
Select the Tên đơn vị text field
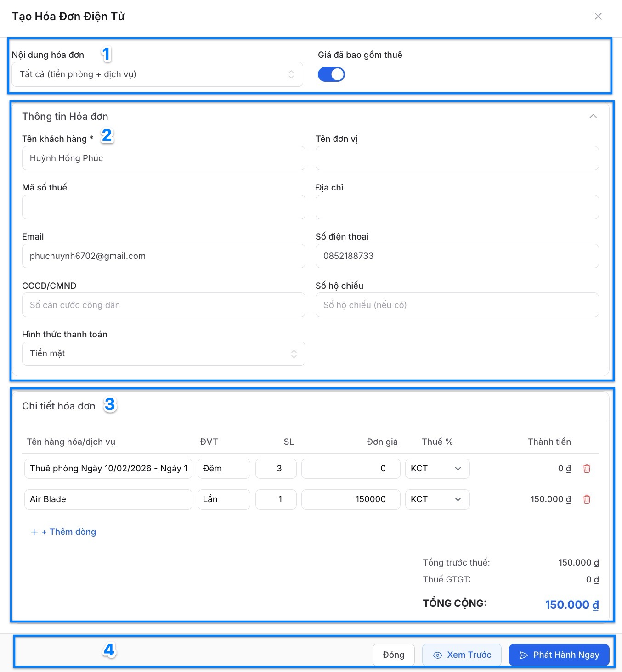click(457, 158)
